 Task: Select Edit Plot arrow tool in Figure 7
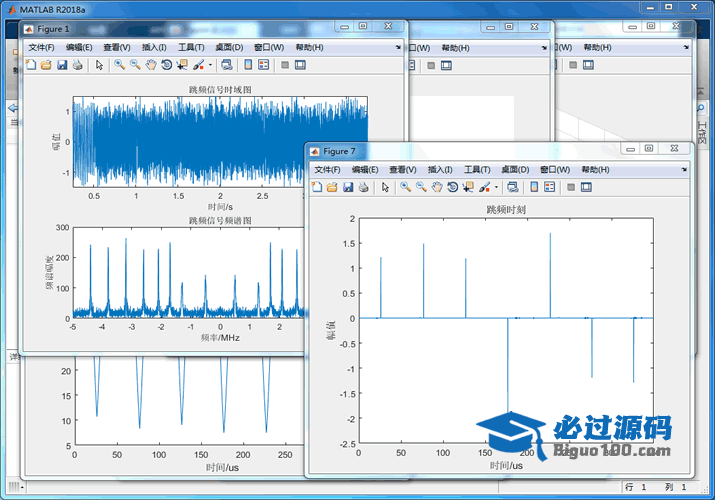coord(385,187)
